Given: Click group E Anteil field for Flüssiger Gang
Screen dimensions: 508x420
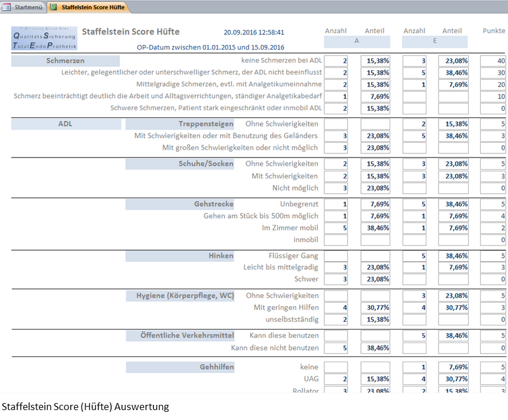Looking at the screenshot, I should click(454, 256).
